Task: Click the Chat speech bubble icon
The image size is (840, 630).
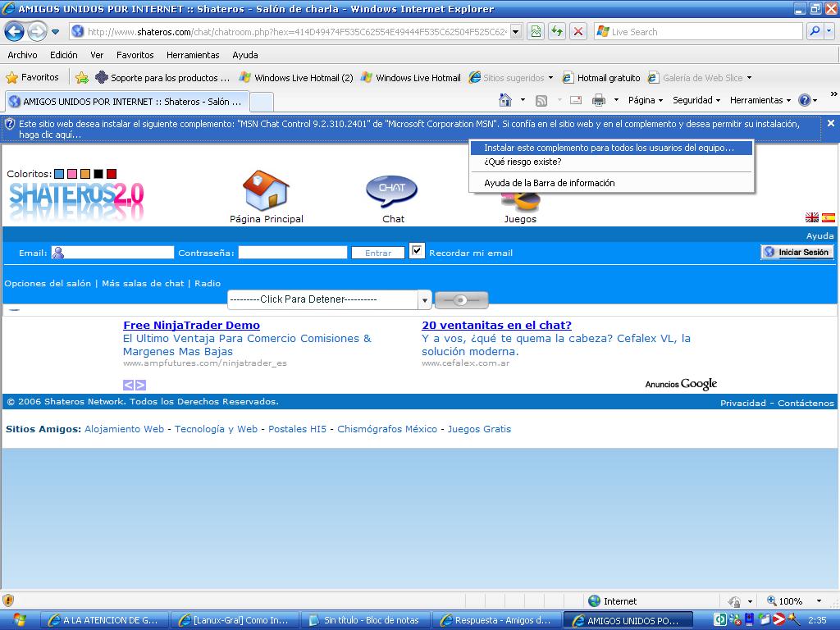Action: coord(391,191)
